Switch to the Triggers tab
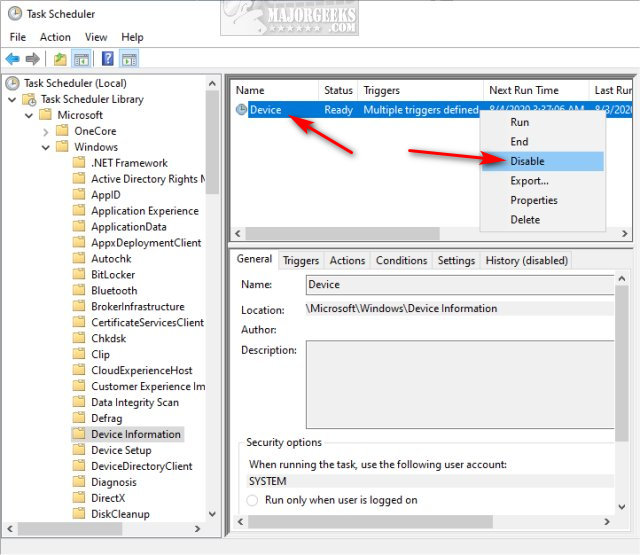 (301, 260)
